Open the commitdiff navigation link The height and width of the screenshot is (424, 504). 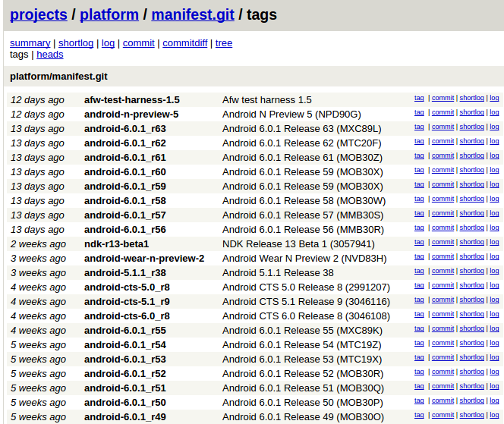[184, 43]
